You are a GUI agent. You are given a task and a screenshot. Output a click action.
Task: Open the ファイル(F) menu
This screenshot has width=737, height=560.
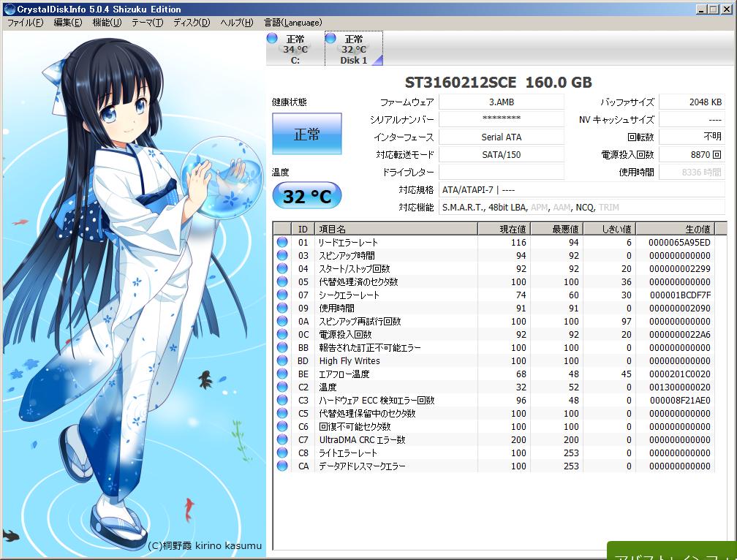(x=25, y=23)
